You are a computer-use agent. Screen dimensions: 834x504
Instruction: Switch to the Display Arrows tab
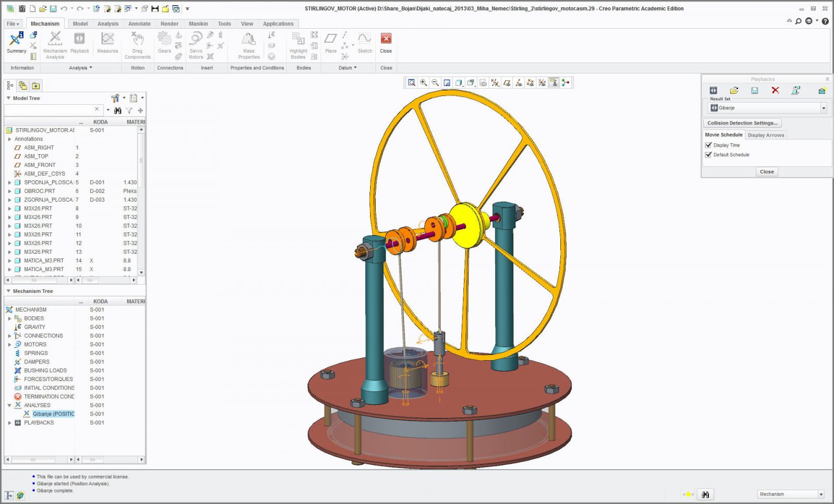click(765, 135)
